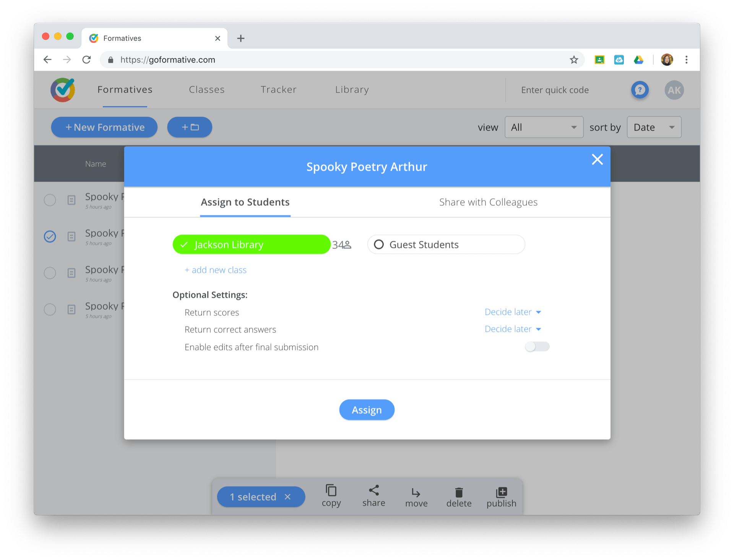This screenshot has height=560, width=734.
Task: Toggle enable edits after final submission
Action: pos(537,347)
